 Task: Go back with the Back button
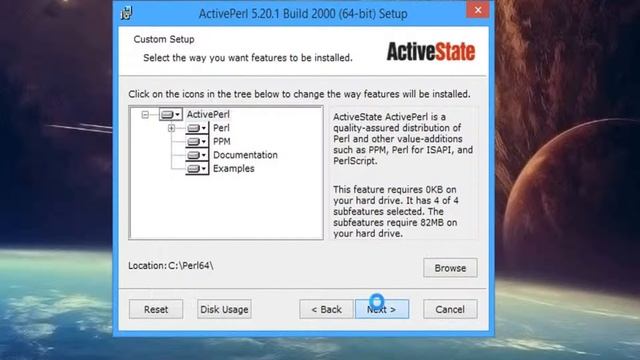pos(327,309)
